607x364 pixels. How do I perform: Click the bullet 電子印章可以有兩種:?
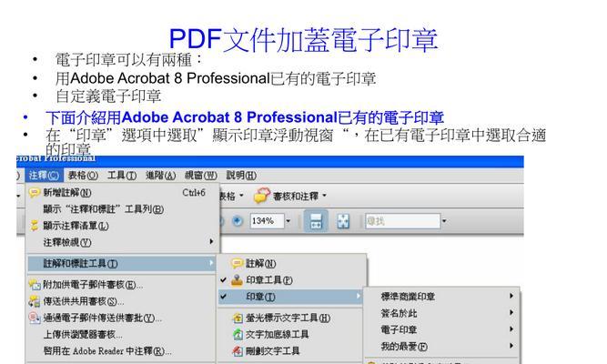point(129,60)
